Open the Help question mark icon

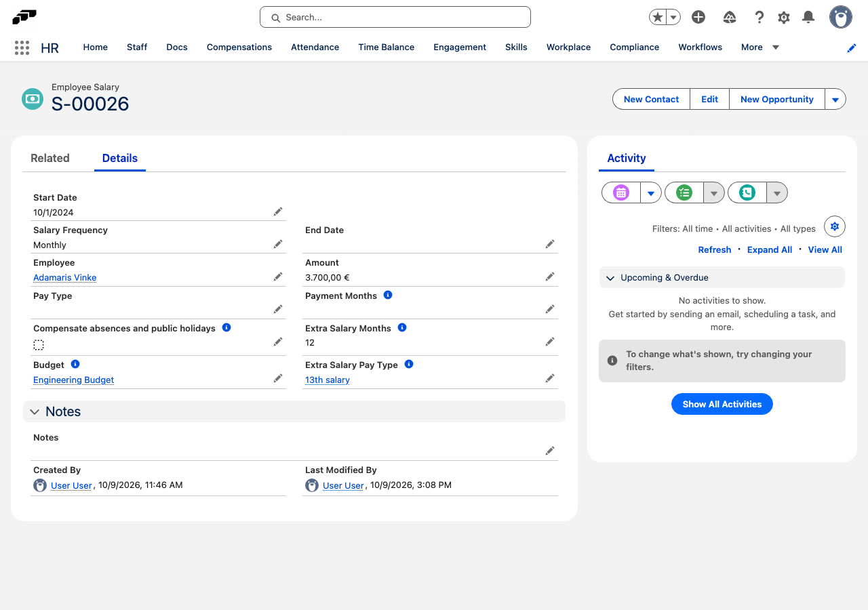pyautogui.click(x=759, y=18)
